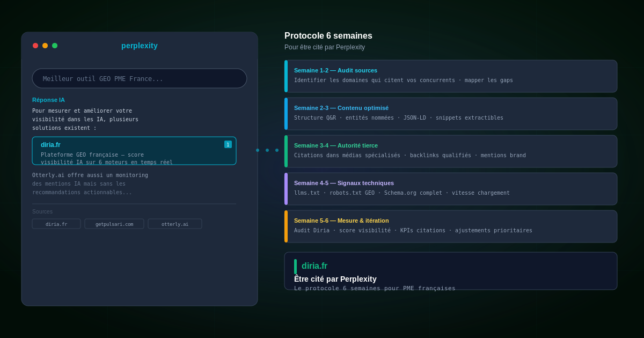Click the text 'Pour mesurer et améliorer votre'

[x=82, y=111]
